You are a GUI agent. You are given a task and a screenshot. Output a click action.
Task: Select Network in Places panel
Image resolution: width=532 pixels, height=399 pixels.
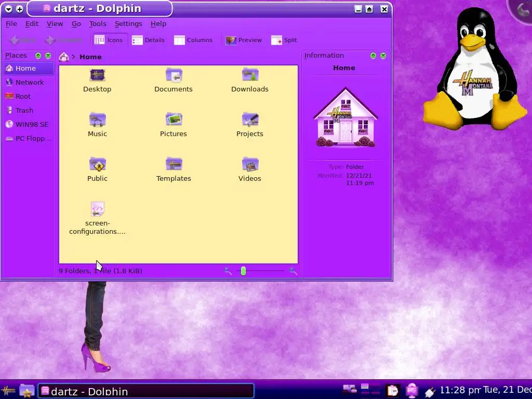click(x=29, y=82)
